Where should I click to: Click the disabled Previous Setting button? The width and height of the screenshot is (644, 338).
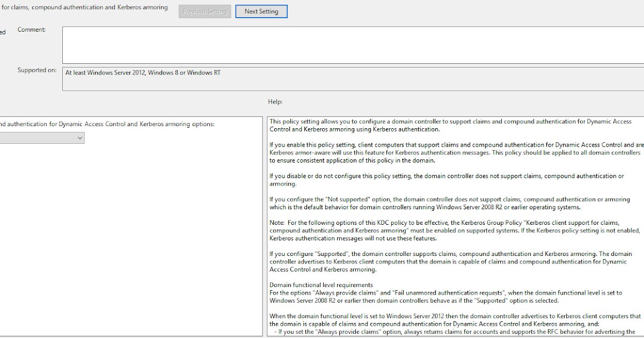[x=204, y=11]
